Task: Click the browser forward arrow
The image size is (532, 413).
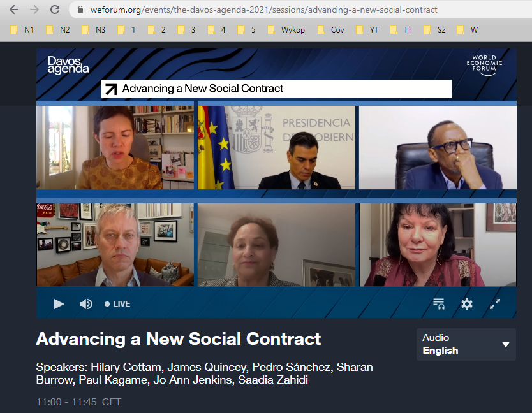Action: tap(34, 10)
